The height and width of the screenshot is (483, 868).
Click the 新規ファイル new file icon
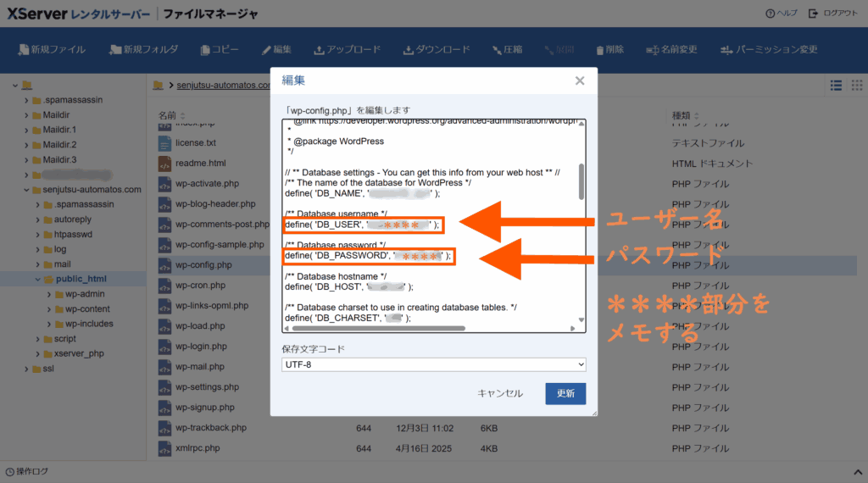pyautogui.click(x=24, y=50)
